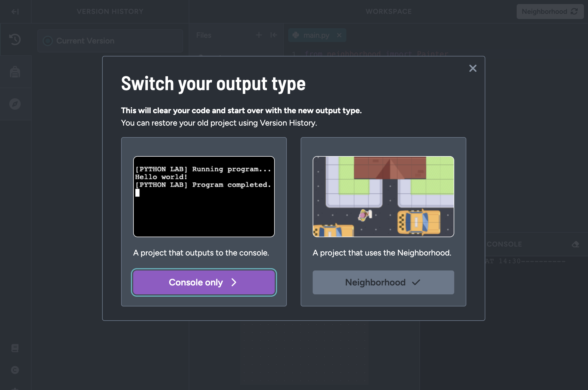Click the CONSOLE panel label
Screen dimensions: 588x390
[x=504, y=244]
